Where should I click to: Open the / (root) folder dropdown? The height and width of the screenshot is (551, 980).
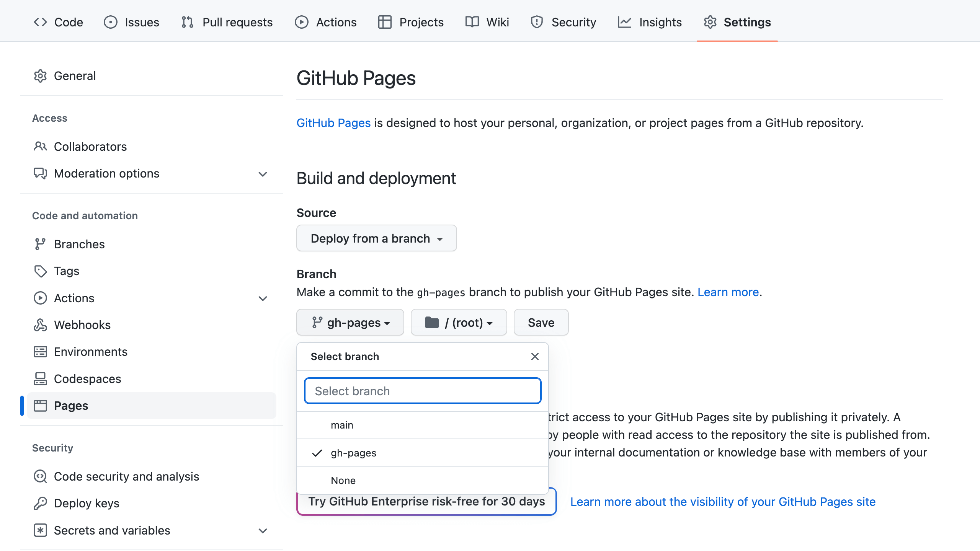pos(459,323)
